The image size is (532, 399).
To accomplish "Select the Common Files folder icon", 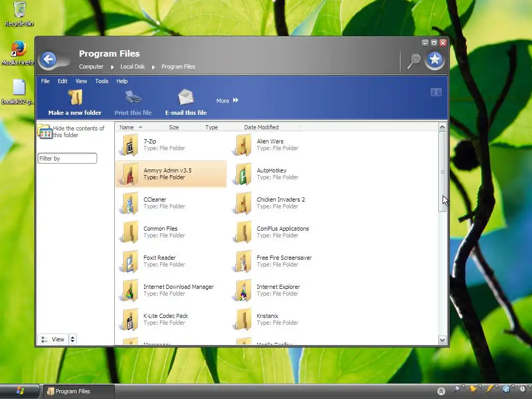I will 129,232.
